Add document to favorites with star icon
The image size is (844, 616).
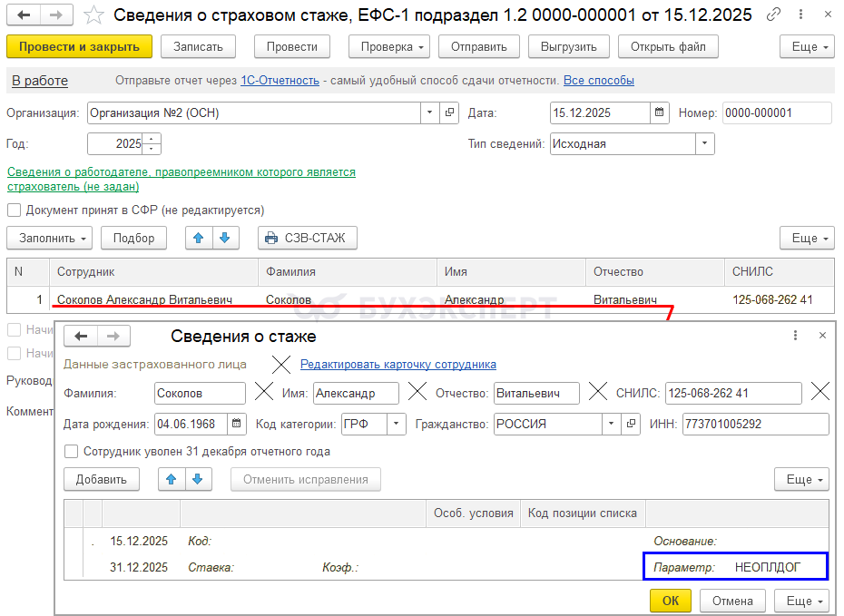(x=93, y=15)
